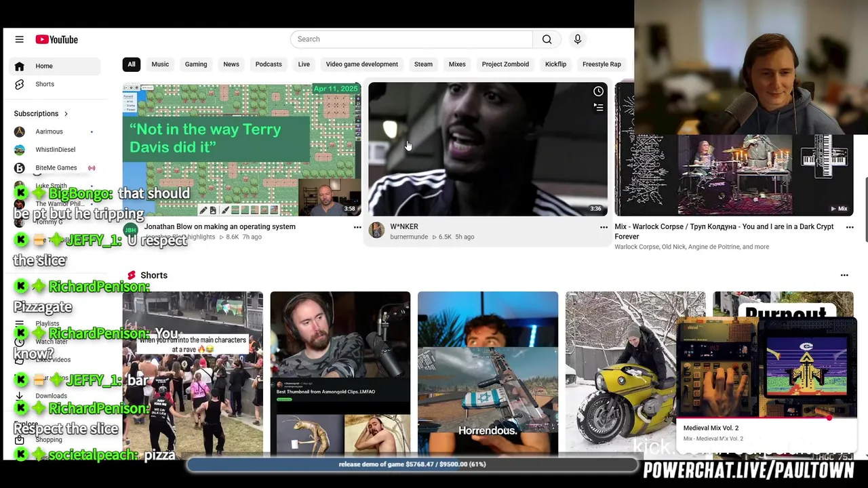Select the Podcasts filter chip
The height and width of the screenshot is (488, 868).
click(269, 64)
